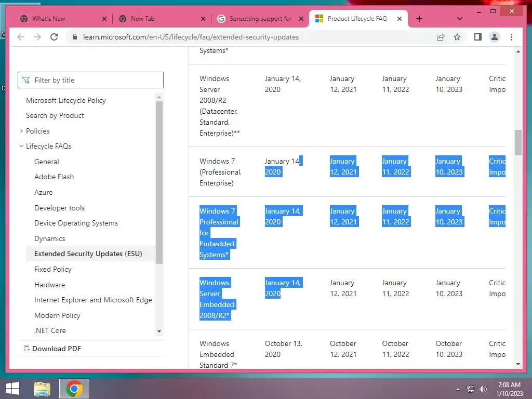Switch to the Sunsetting support tab
Screen dimensions: 532x399
(x=260, y=19)
